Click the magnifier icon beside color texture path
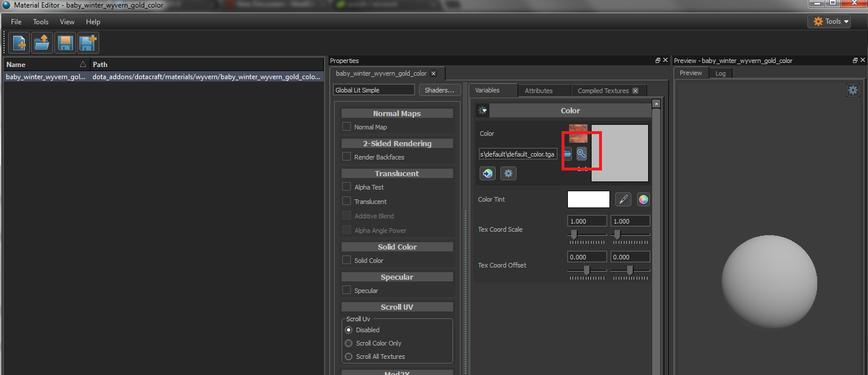Screen dimensions: 868x375 pos(581,154)
